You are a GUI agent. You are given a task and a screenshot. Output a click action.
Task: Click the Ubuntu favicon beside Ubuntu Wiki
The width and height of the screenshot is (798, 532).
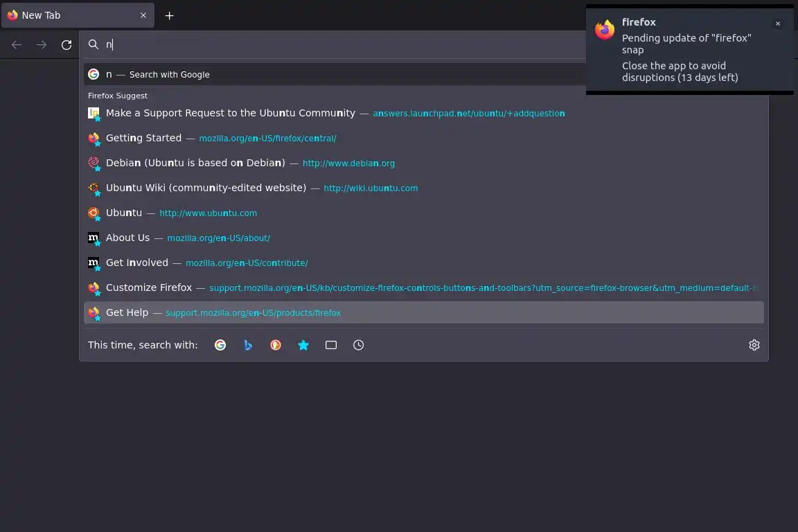(x=94, y=188)
